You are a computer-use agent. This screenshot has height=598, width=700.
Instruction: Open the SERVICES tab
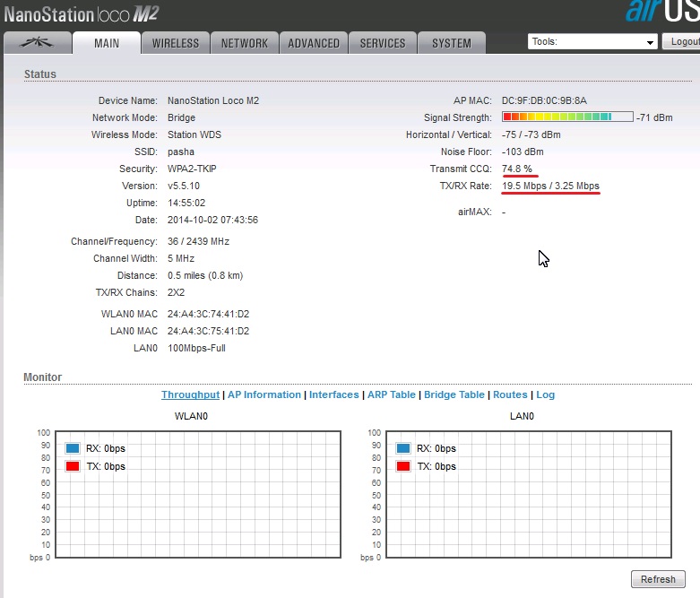point(383,43)
